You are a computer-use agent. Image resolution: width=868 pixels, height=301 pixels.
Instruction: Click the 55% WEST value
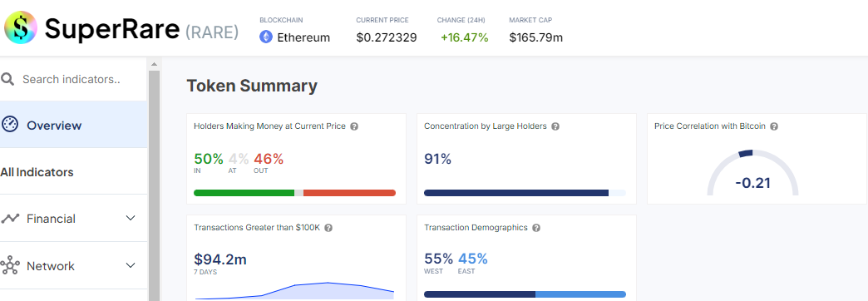(x=438, y=259)
